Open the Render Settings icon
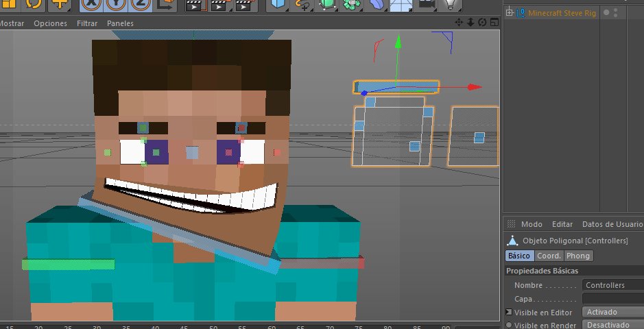 (x=246, y=4)
